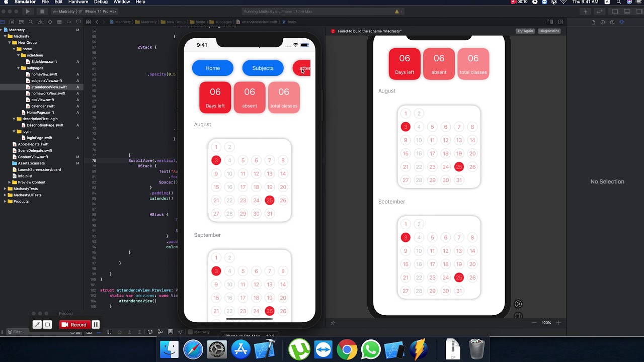Click the Try Again button
This screenshot has width=644, height=362.
(525, 31)
